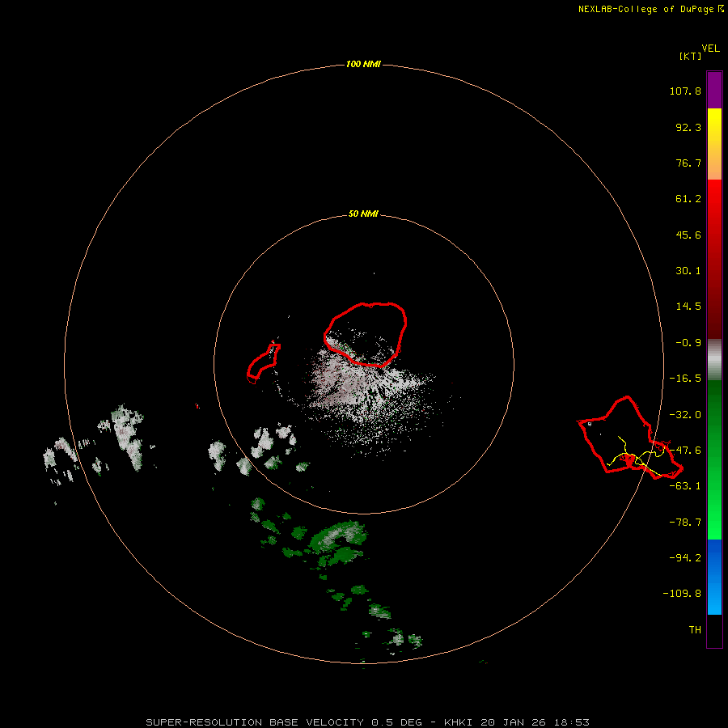This screenshot has width=728, height=728.
Task: Click the 61.2 velocity scale value
Action: tap(688, 199)
